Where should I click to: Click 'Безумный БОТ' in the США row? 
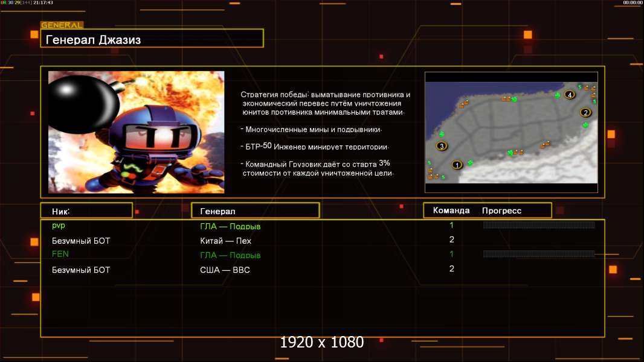(81, 270)
